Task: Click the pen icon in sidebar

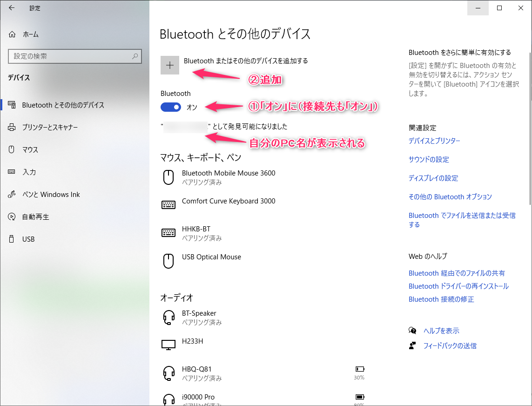Action: tap(12, 194)
